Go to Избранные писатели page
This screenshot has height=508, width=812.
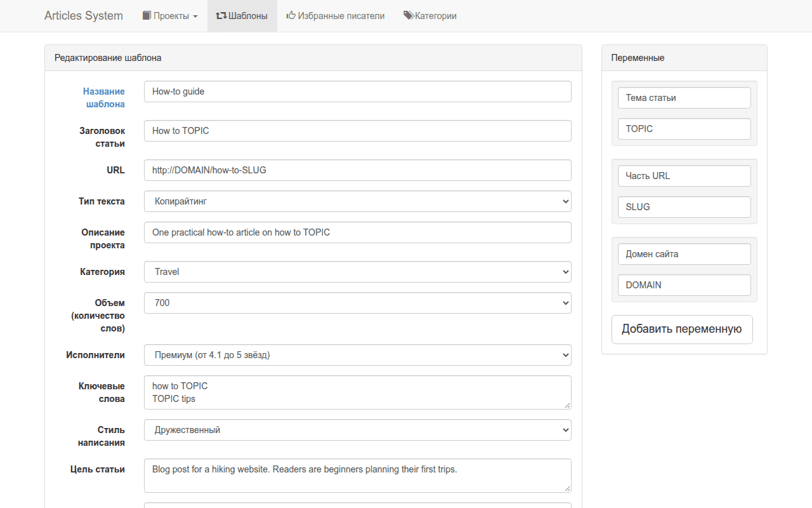(336, 16)
